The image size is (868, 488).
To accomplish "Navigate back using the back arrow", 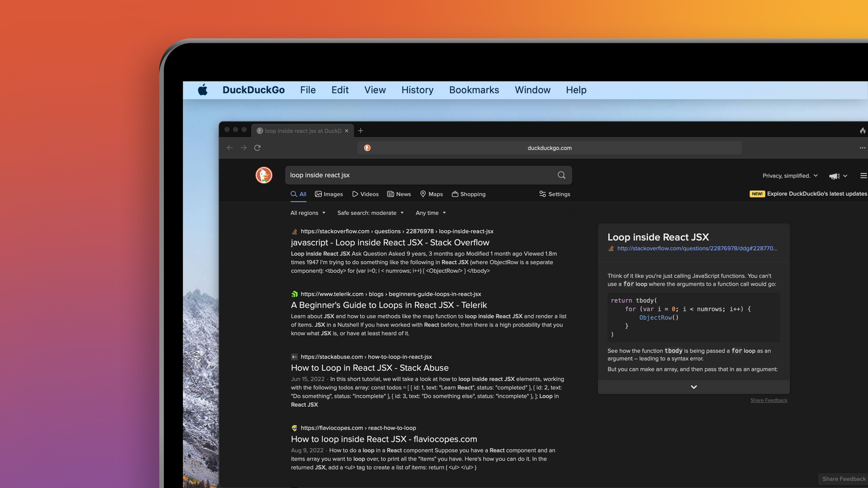I will click(230, 147).
